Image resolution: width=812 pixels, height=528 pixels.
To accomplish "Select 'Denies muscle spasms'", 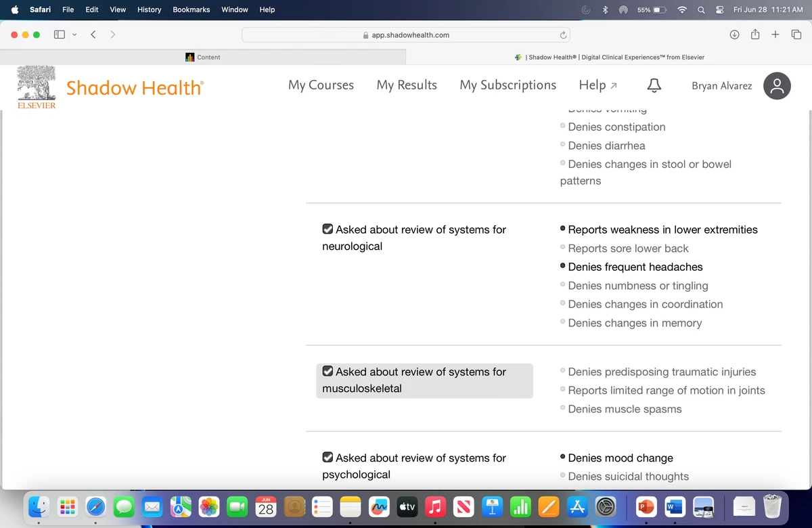I will click(x=625, y=409).
